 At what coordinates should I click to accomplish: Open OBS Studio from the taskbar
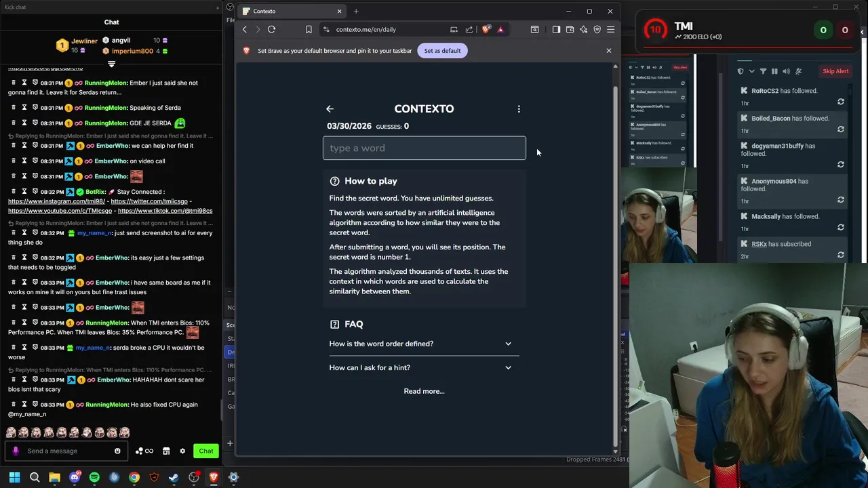(194, 477)
